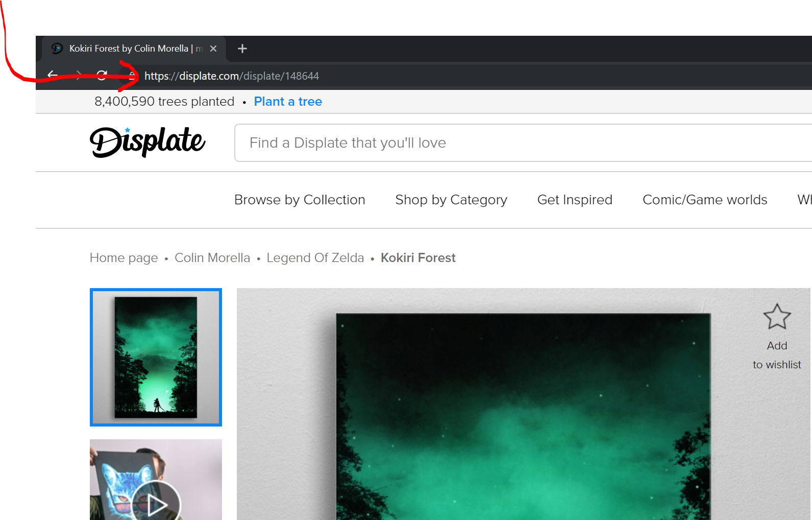Click the main Kokiri Forest product image
812x520 pixels.
(x=523, y=404)
